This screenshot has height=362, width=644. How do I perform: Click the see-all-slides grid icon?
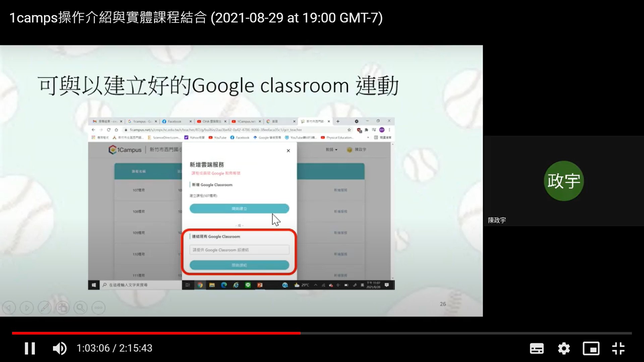[x=62, y=308]
